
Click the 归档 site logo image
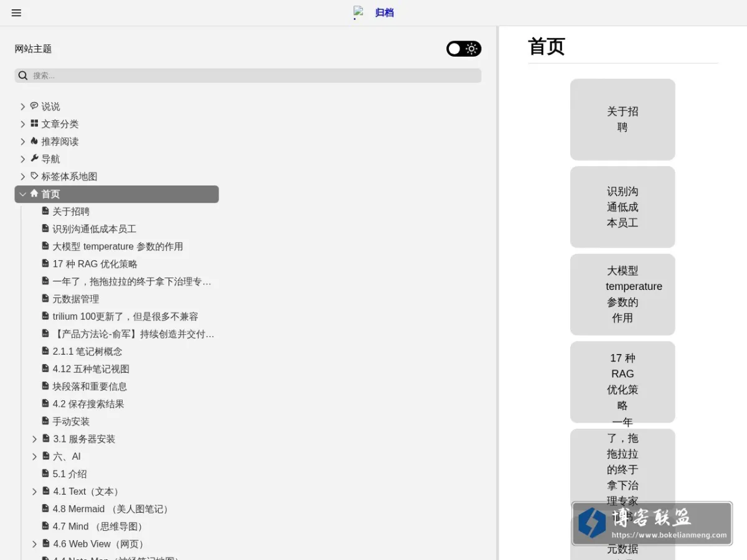(x=359, y=12)
